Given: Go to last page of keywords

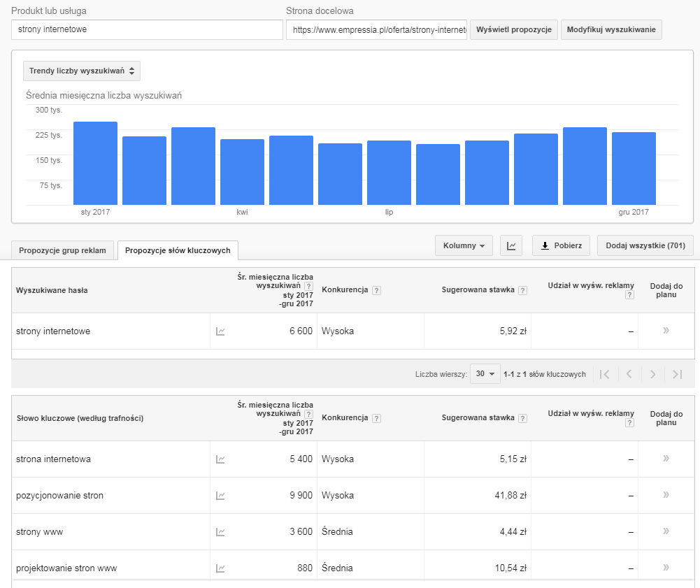Looking at the screenshot, I should pyautogui.click(x=677, y=374).
